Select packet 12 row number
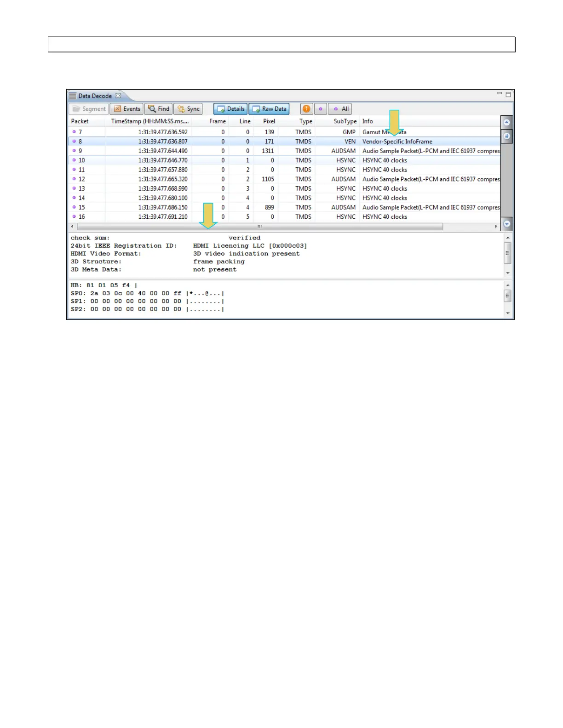The height and width of the screenshot is (728, 563). (81, 179)
